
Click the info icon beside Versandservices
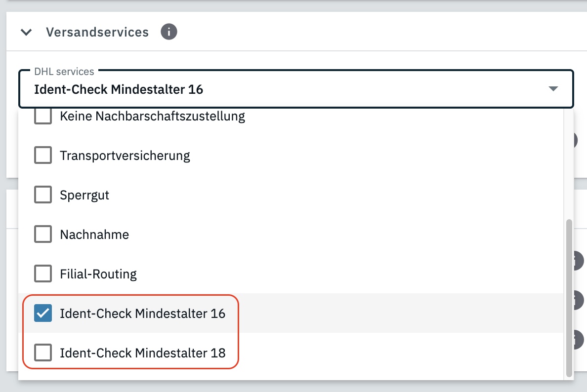169,33
